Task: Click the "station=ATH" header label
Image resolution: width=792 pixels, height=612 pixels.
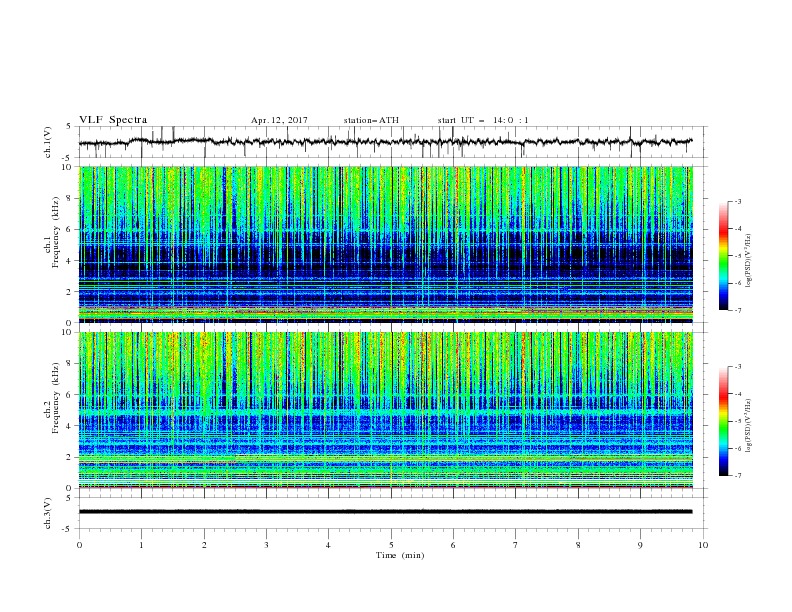Action: [371, 120]
